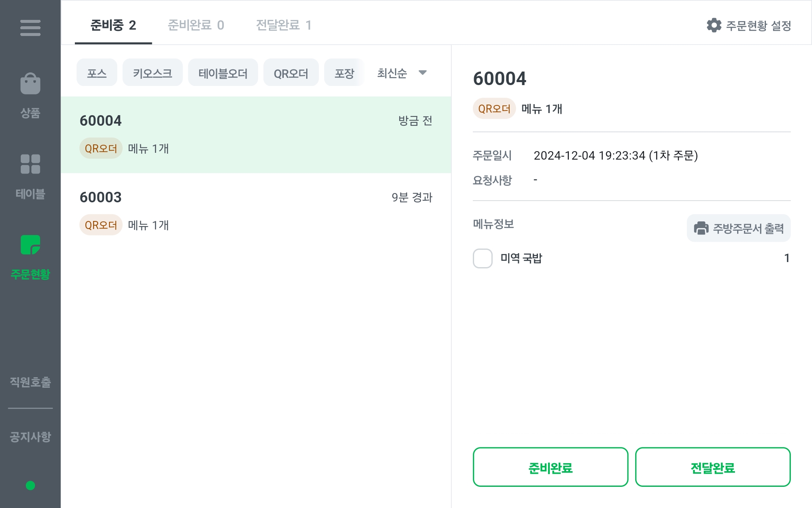The height and width of the screenshot is (508, 812).
Task: Toggle the 키오스크 filter chip
Action: coord(152,73)
